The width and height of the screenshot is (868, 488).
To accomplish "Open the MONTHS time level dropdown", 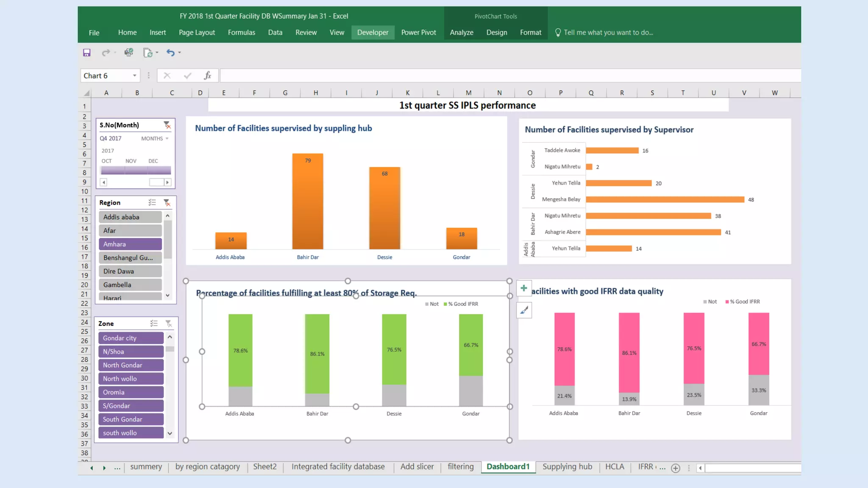I will pos(155,139).
